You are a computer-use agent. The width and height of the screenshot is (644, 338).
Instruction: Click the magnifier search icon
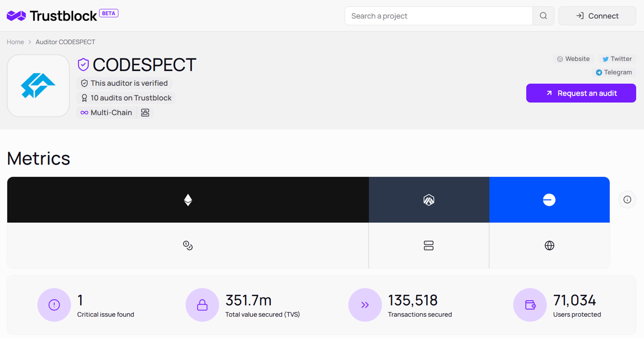point(543,16)
